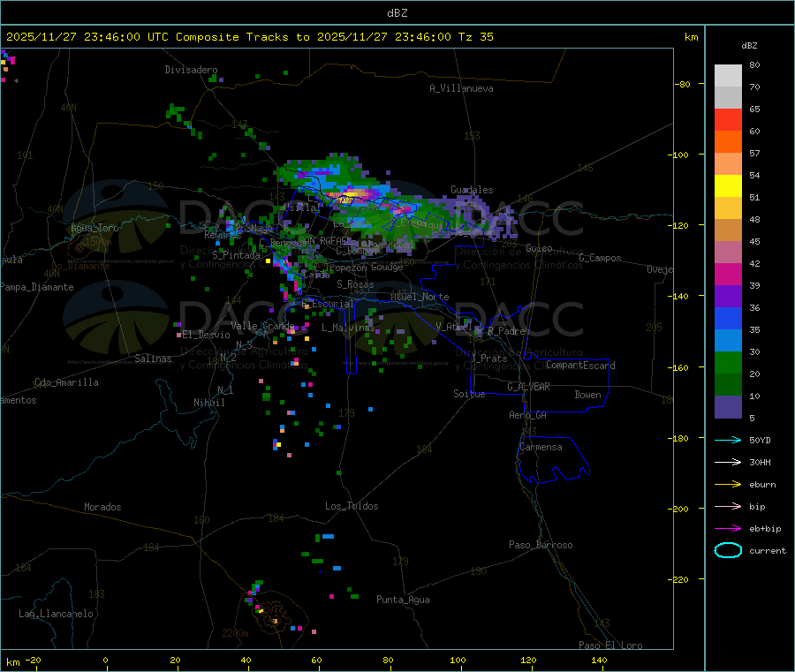This screenshot has height=672, width=795.
Task: Click the 'Guico' map label
Action: click(x=539, y=248)
